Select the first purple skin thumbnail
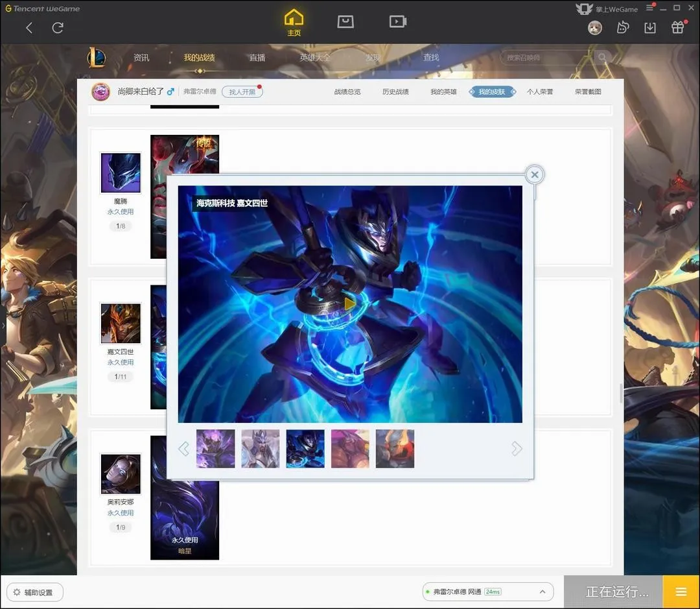Screen dimensions: 700x609 click(216, 449)
